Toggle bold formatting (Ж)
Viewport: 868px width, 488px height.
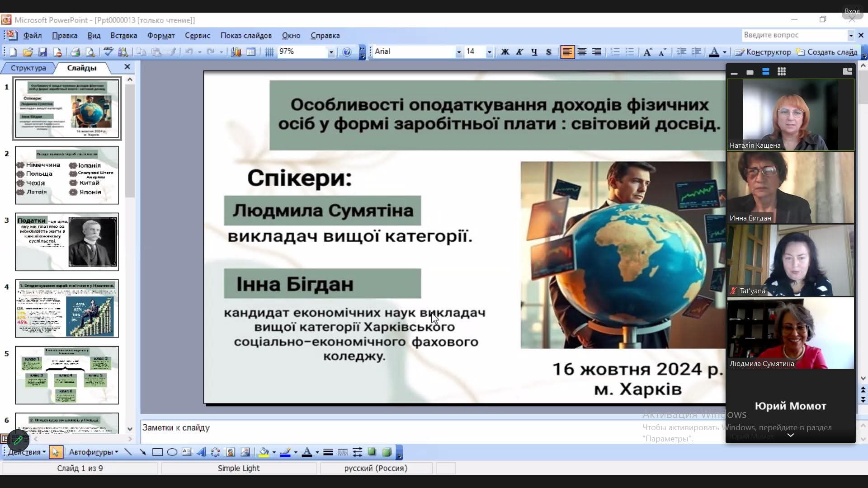505,52
